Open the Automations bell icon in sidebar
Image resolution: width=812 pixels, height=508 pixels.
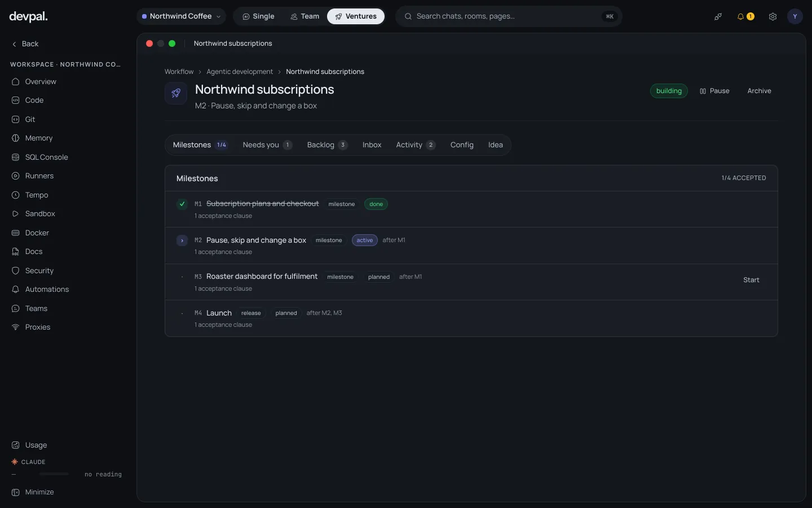pyautogui.click(x=16, y=290)
